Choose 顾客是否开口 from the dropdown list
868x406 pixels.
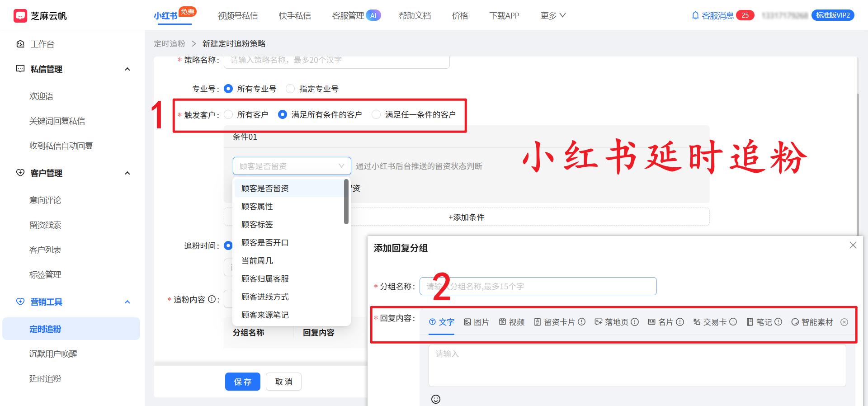(x=289, y=242)
